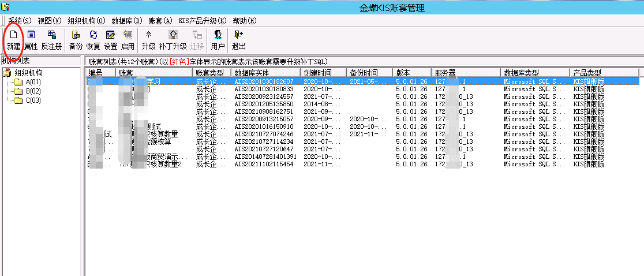Select row AIS20200923124557

tap(362, 96)
